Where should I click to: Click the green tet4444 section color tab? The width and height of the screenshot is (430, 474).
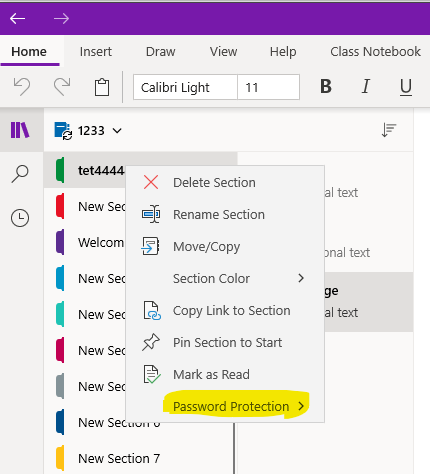pyautogui.click(x=60, y=170)
